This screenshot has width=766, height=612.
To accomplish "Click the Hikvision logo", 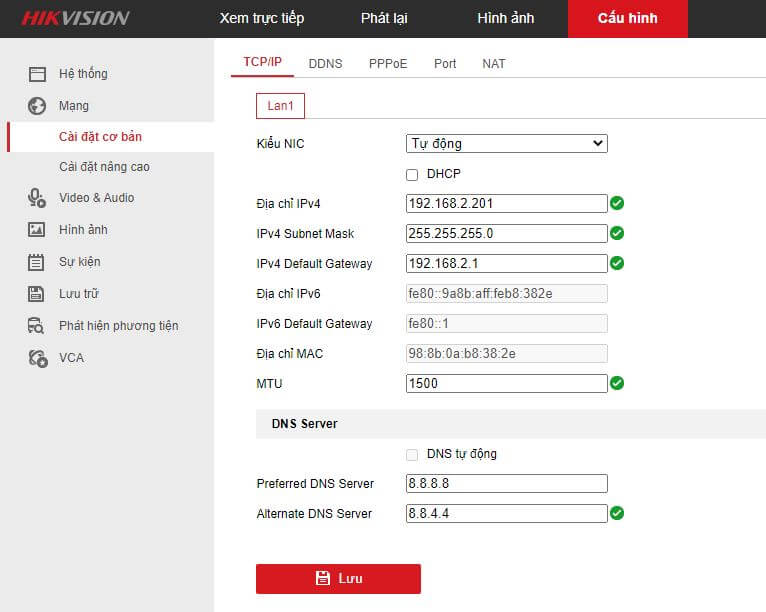I will pyautogui.click(x=75, y=19).
